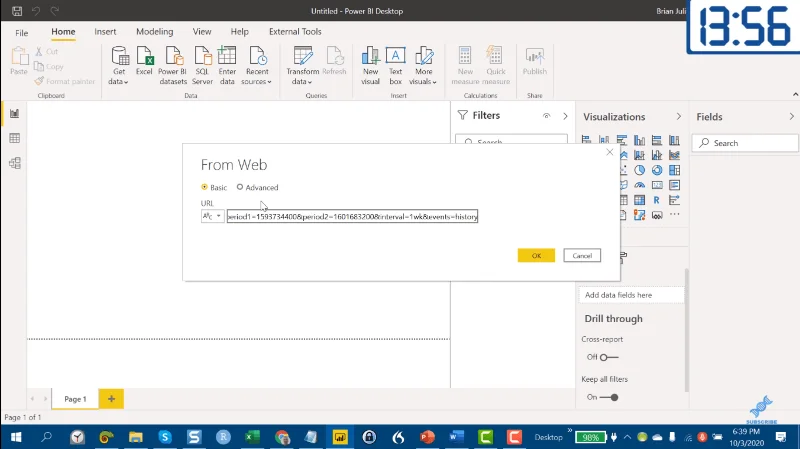Select the R script visual
The height and width of the screenshot is (449, 800).
pos(657,200)
